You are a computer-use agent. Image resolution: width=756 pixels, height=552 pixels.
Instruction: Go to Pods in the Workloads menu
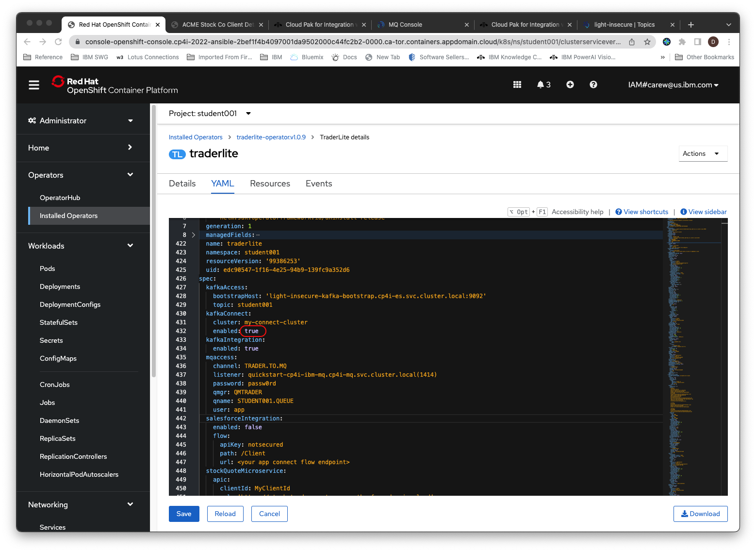click(47, 268)
